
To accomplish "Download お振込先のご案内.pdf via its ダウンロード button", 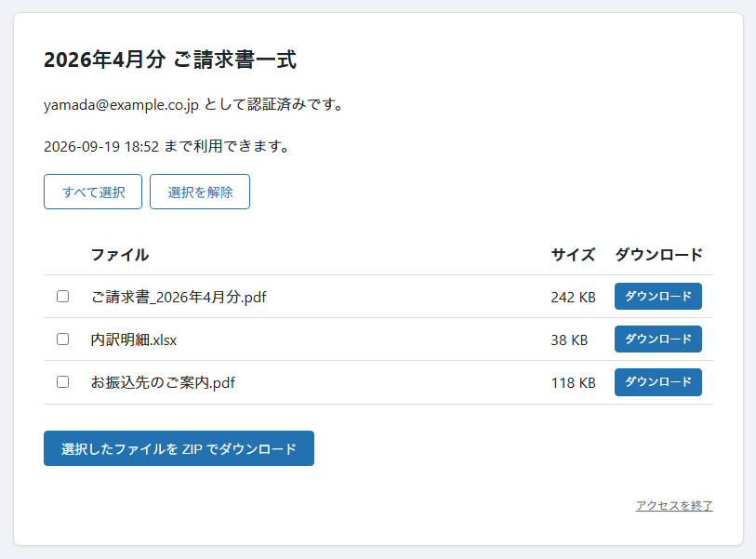I will [x=658, y=382].
